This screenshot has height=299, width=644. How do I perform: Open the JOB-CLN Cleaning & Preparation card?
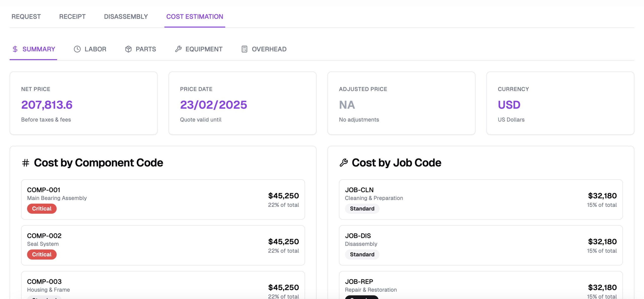[481, 199]
